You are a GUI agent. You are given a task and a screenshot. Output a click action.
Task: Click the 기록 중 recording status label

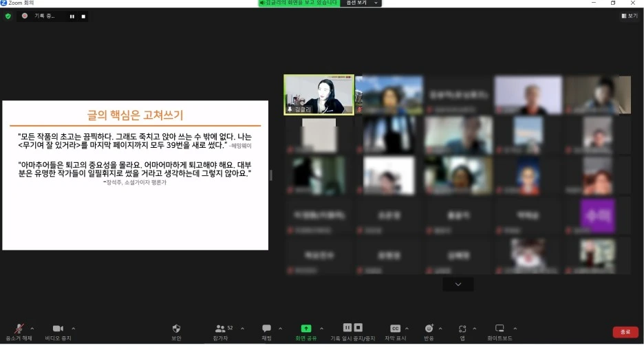tap(44, 16)
